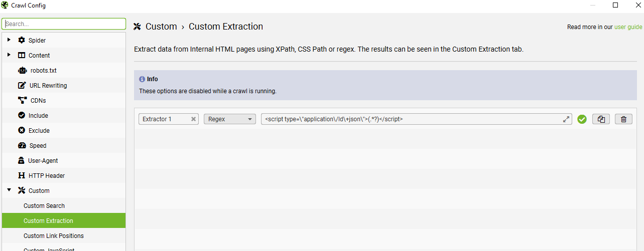This screenshot has width=644, height=251.
Task: Click the CDNs network icon
Action: tap(22, 100)
